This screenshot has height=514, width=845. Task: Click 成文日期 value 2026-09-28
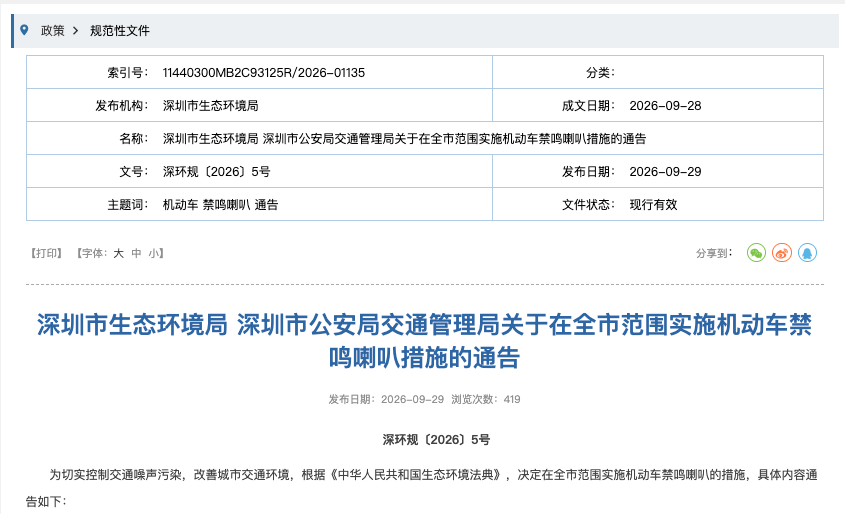tap(665, 106)
